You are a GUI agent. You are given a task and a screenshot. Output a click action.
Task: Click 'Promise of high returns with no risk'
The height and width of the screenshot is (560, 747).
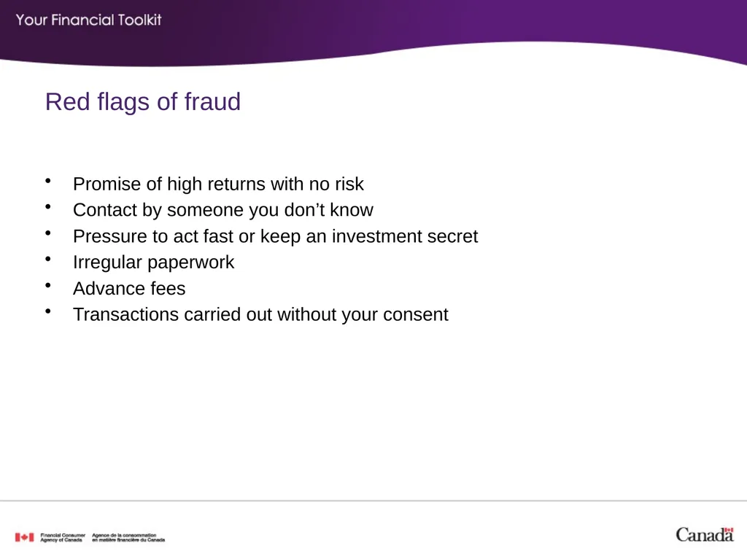218,184
